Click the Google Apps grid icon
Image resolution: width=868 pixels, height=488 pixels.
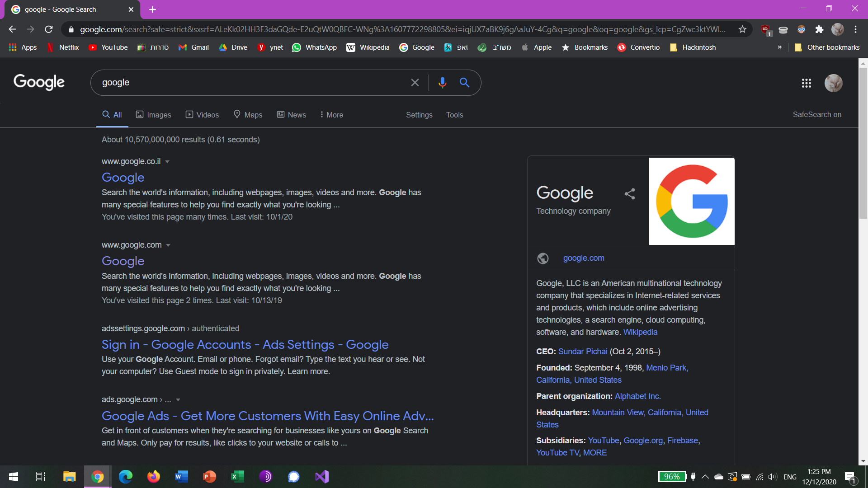tap(806, 83)
